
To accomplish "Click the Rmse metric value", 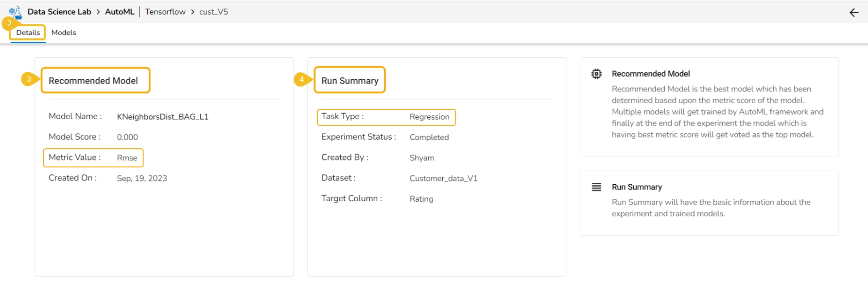I will point(127,158).
